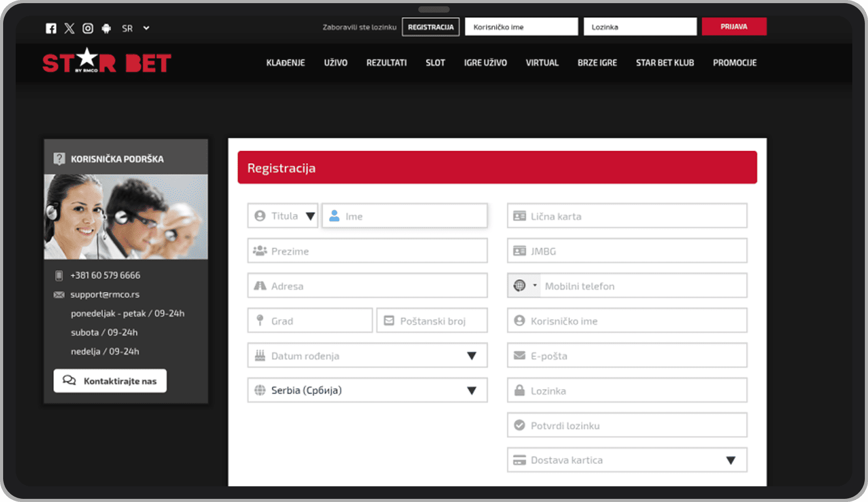Click the birthday cake icon in Datum rođenja

pyautogui.click(x=260, y=356)
